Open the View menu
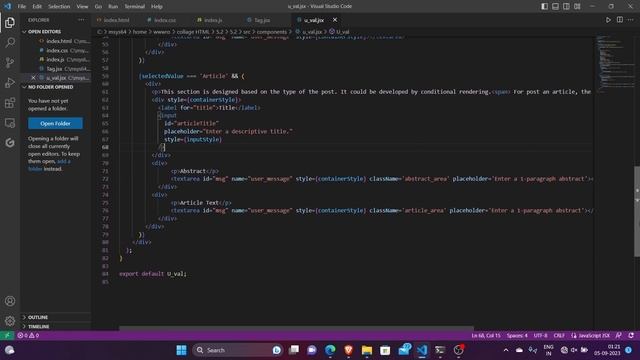The width and height of the screenshot is (640, 360). click(82, 6)
